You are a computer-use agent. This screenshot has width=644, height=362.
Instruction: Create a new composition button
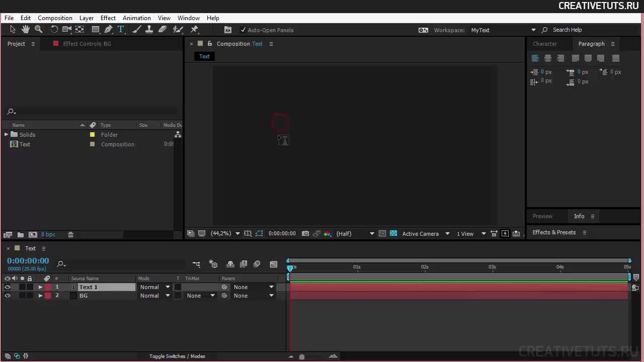click(x=33, y=235)
